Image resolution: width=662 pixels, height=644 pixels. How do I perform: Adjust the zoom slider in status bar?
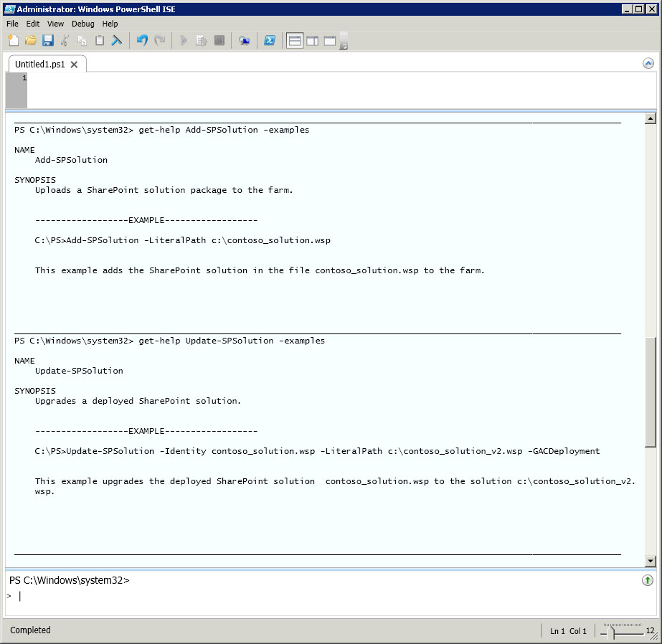tap(613, 632)
